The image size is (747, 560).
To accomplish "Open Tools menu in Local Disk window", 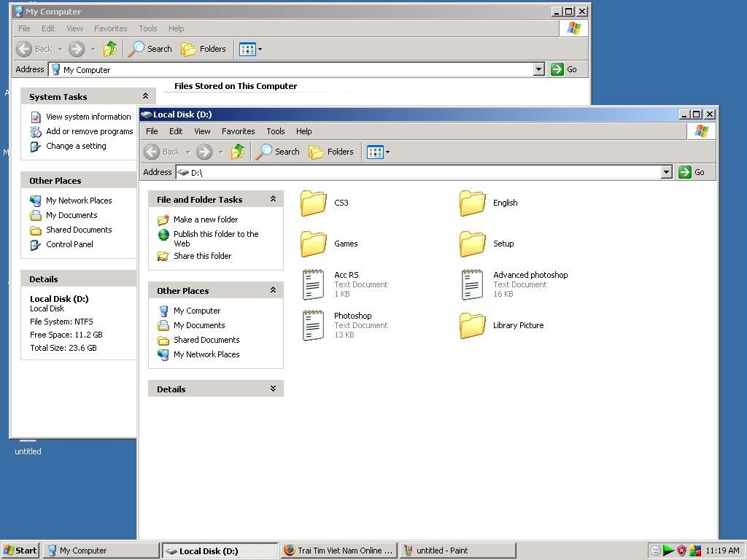I will tap(275, 131).
